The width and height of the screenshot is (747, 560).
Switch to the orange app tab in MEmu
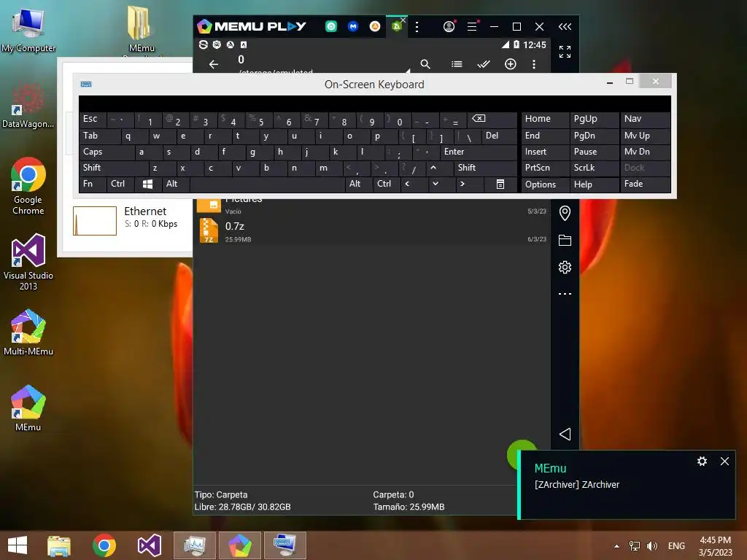(375, 27)
